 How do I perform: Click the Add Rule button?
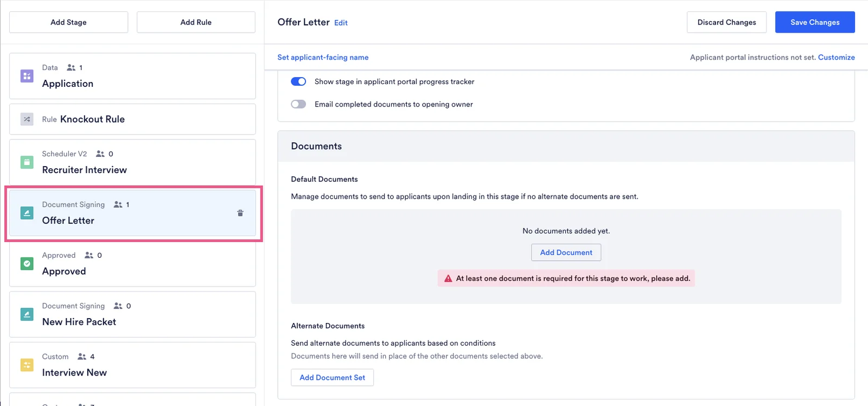(196, 22)
